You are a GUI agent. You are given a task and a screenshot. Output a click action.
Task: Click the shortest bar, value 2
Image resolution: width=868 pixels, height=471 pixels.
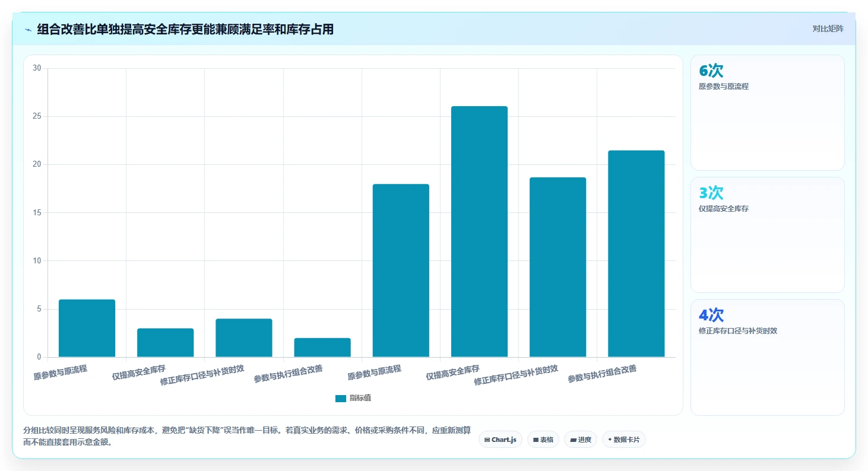(322, 348)
